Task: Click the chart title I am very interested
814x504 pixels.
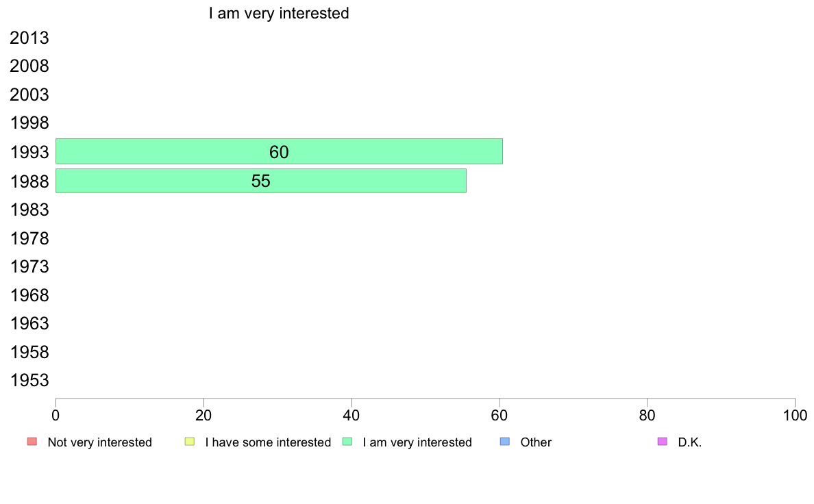Action: [x=279, y=13]
